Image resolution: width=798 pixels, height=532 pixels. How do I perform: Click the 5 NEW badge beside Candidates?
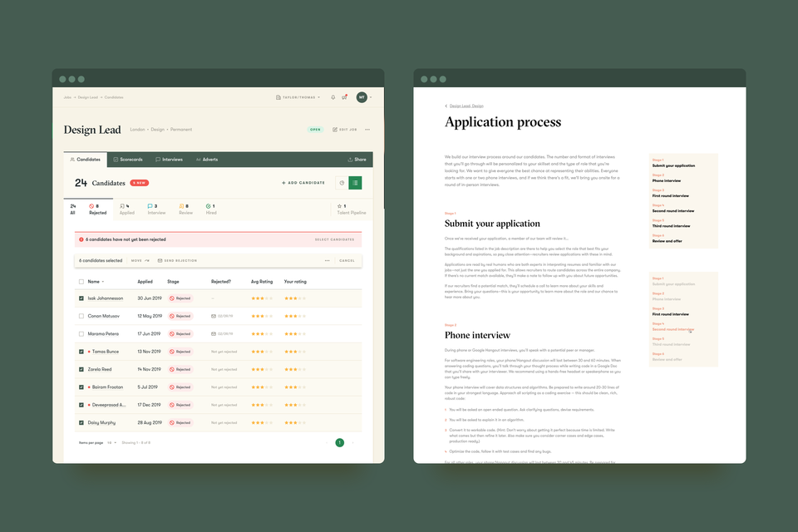140,183
